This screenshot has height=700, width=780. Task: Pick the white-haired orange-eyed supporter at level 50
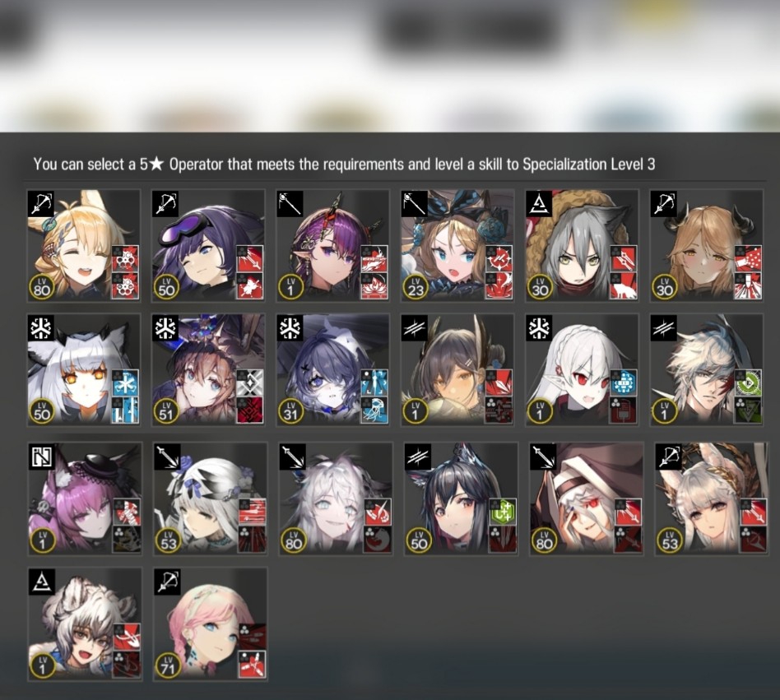pos(84,370)
